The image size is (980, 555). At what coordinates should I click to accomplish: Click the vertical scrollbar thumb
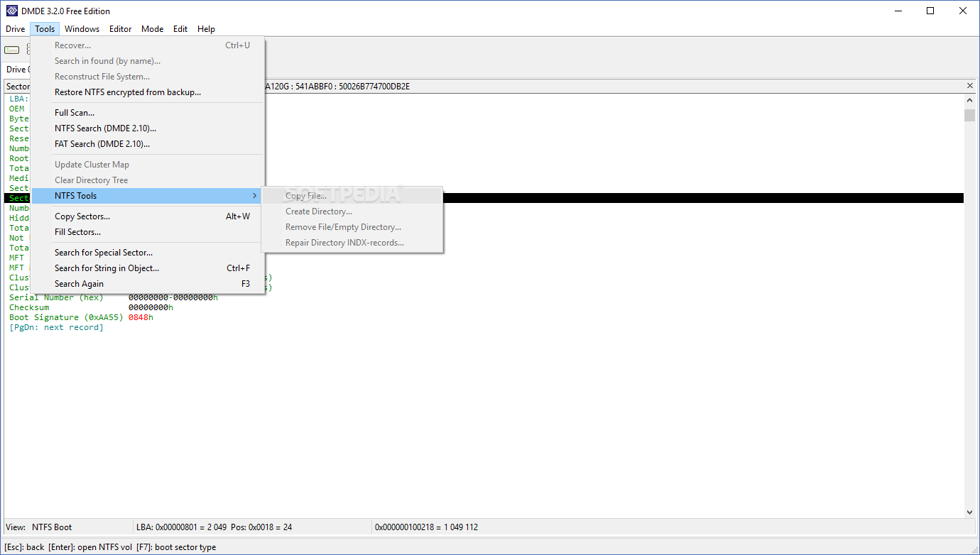969,115
